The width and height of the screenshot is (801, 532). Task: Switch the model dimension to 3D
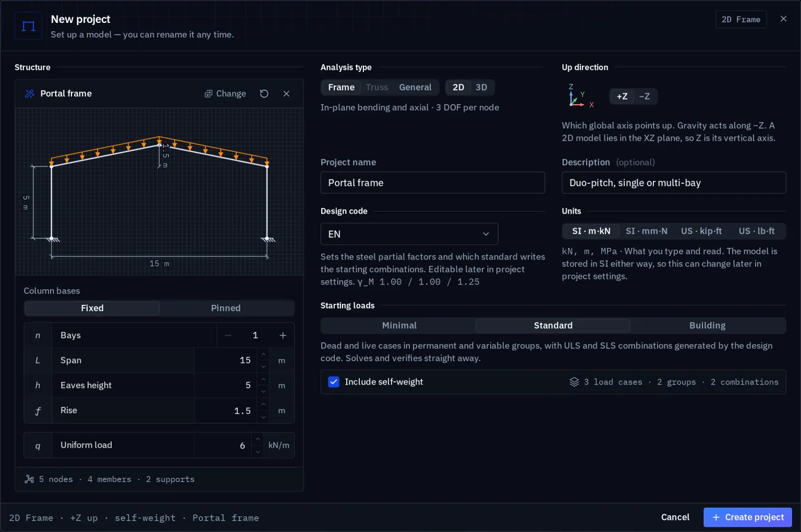481,88
